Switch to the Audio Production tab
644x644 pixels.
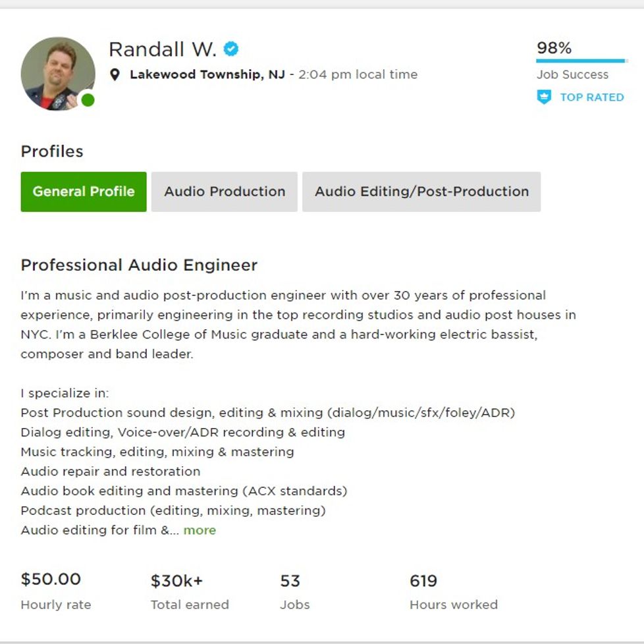click(225, 192)
